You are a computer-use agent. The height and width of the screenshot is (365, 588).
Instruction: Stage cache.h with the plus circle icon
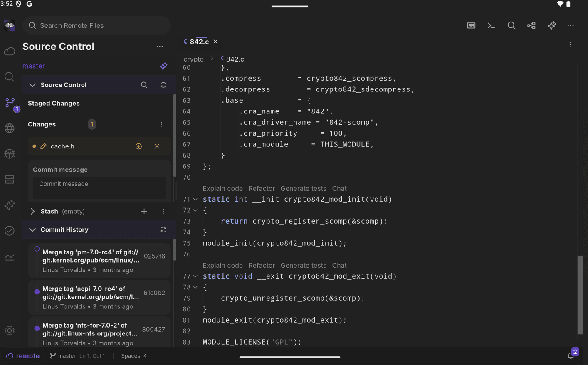pyautogui.click(x=138, y=146)
